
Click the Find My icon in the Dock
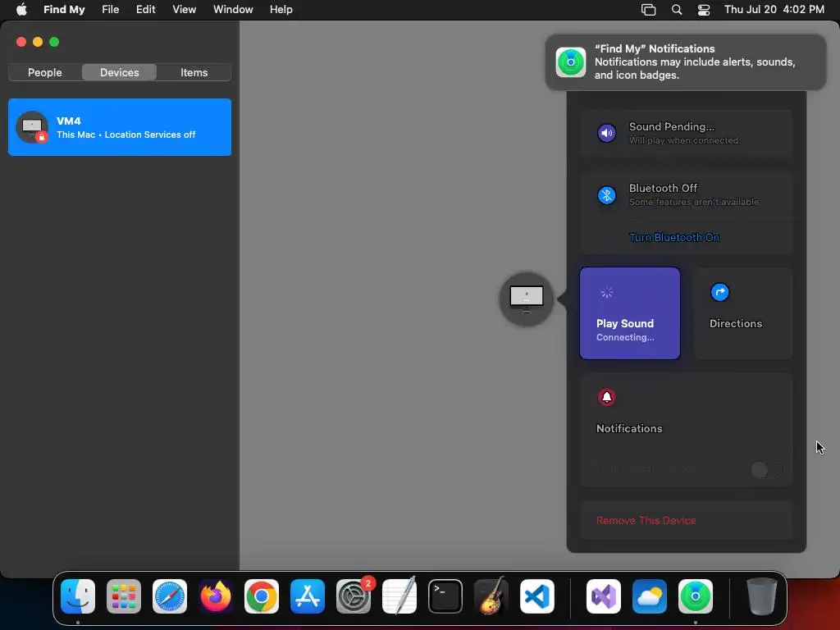[x=696, y=596]
